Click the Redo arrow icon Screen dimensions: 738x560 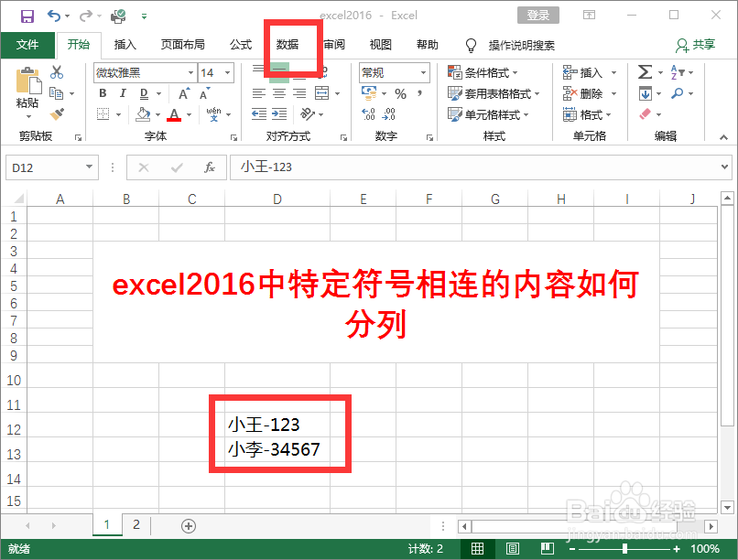click(86, 16)
